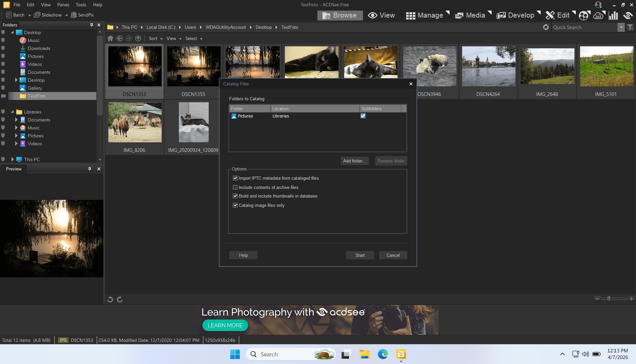The image size is (636, 364).
Task: Click the Refresh icon beside Quick Search
Action: click(546, 27)
